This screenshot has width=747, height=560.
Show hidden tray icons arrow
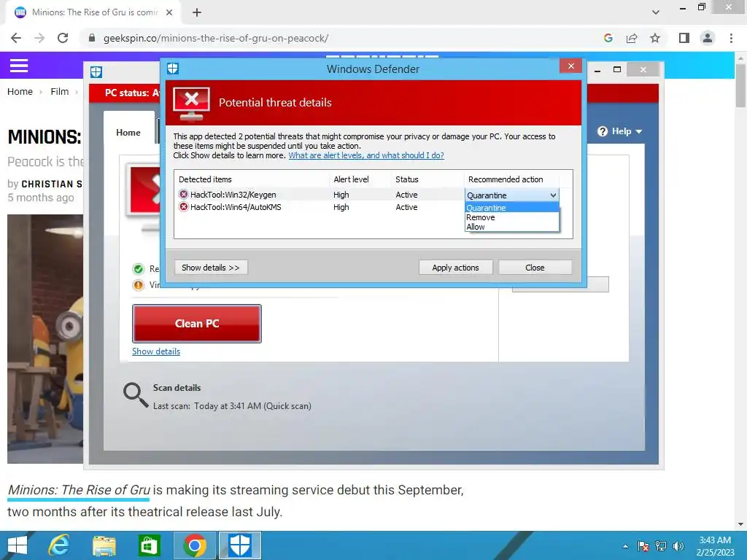pyautogui.click(x=625, y=547)
